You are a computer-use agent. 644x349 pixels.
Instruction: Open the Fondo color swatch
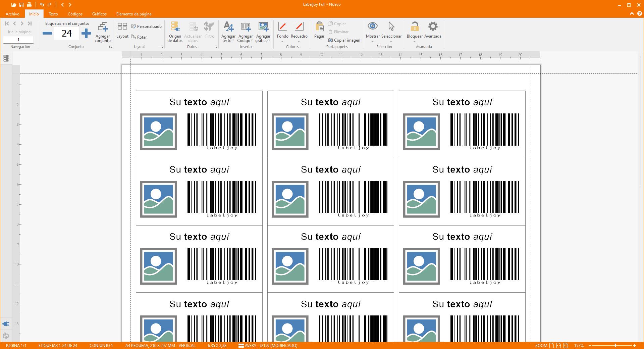pyautogui.click(x=283, y=26)
